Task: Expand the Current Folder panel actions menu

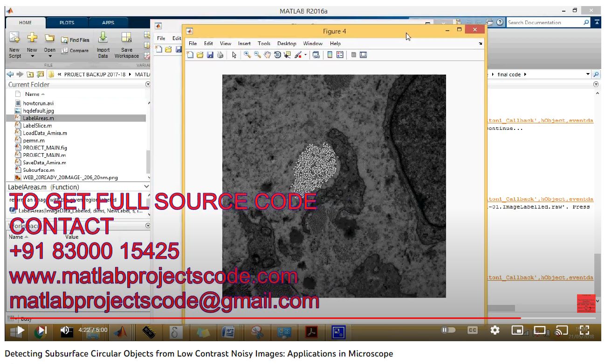Action: point(148,85)
